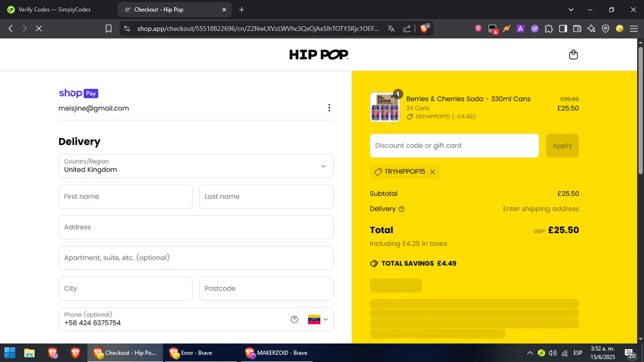This screenshot has height=362, width=644.
Task: Open the shopping bag cart icon
Action: [x=573, y=55]
